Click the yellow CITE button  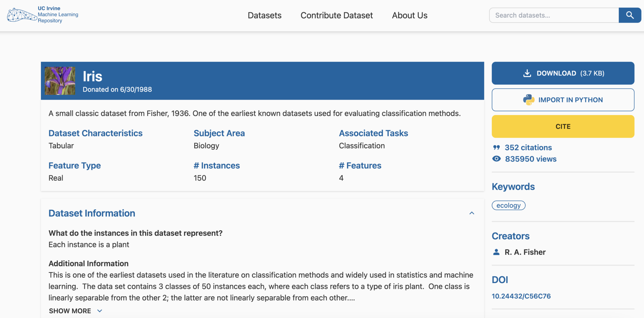click(x=563, y=126)
